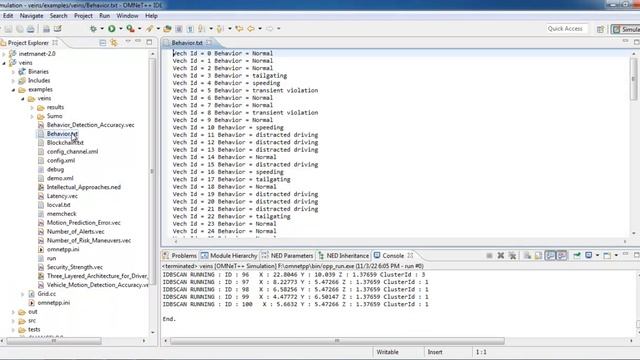The width and height of the screenshot is (640, 360).
Task: Click the Pin Console icon
Action: pyautogui.click(x=577, y=256)
